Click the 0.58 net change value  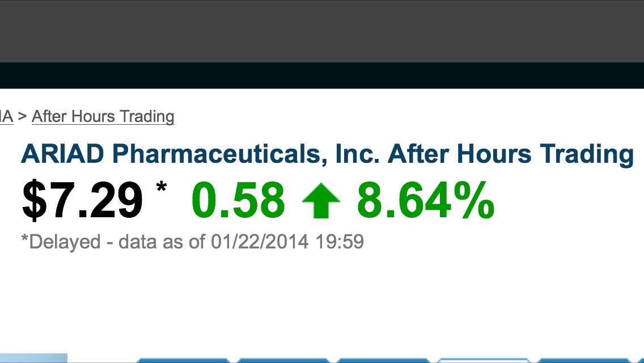238,201
